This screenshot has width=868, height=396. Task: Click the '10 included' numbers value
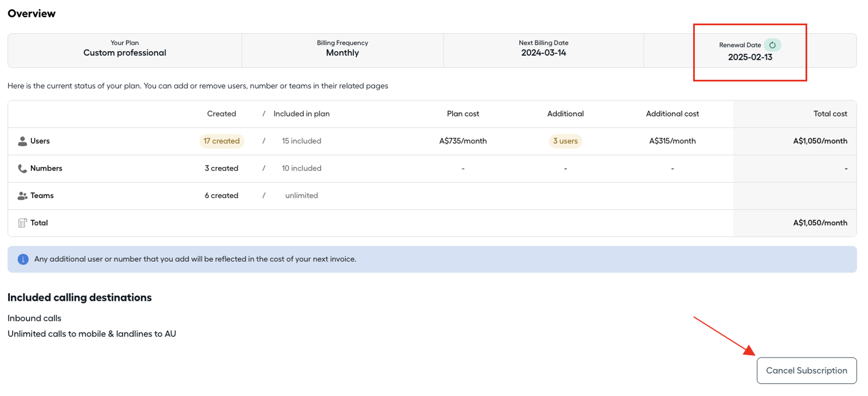click(302, 168)
